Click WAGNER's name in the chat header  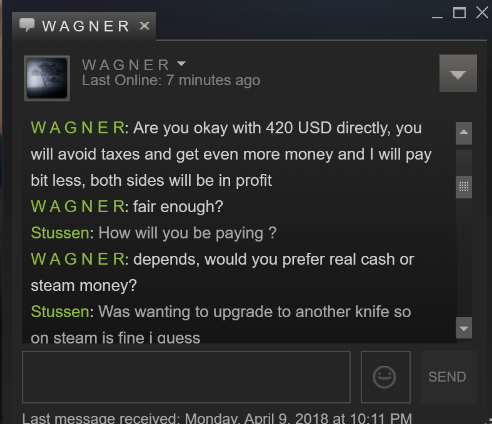point(126,65)
